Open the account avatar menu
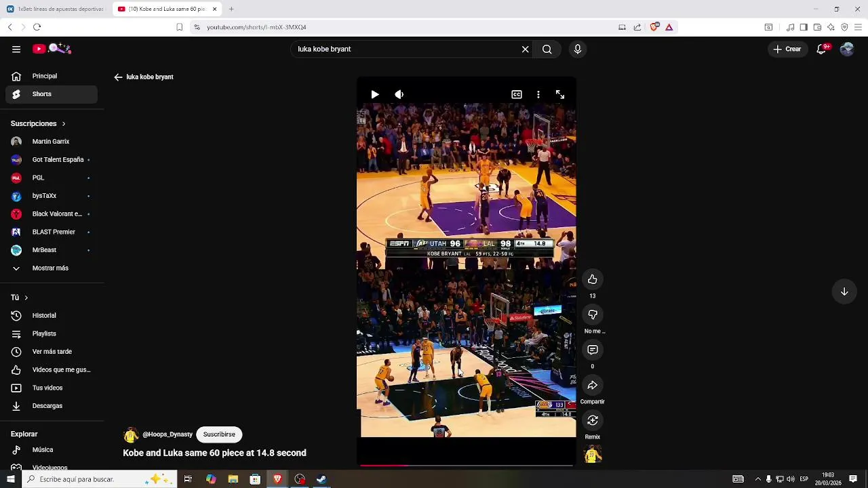Viewport: 868px width, 488px height. [847, 49]
